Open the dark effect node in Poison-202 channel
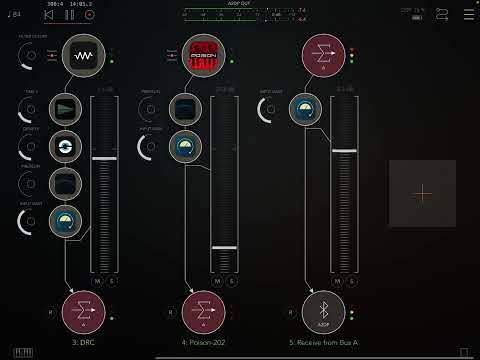The image size is (480, 360). click(x=185, y=109)
